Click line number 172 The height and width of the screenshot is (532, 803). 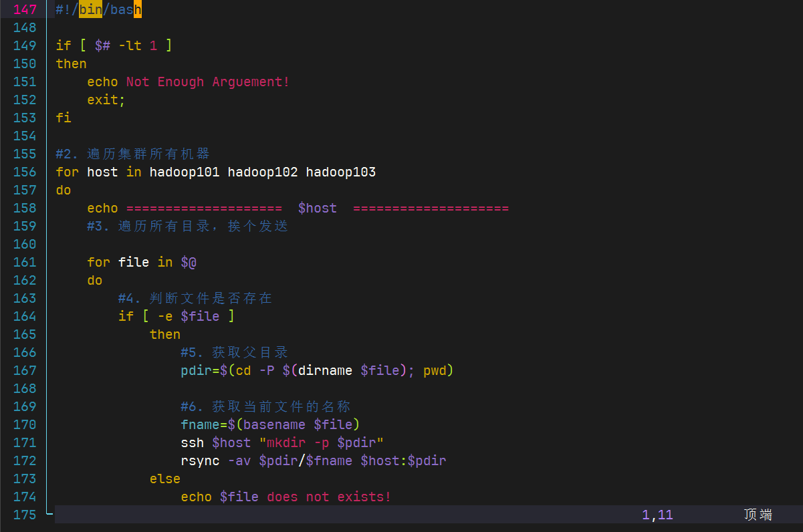(25, 460)
